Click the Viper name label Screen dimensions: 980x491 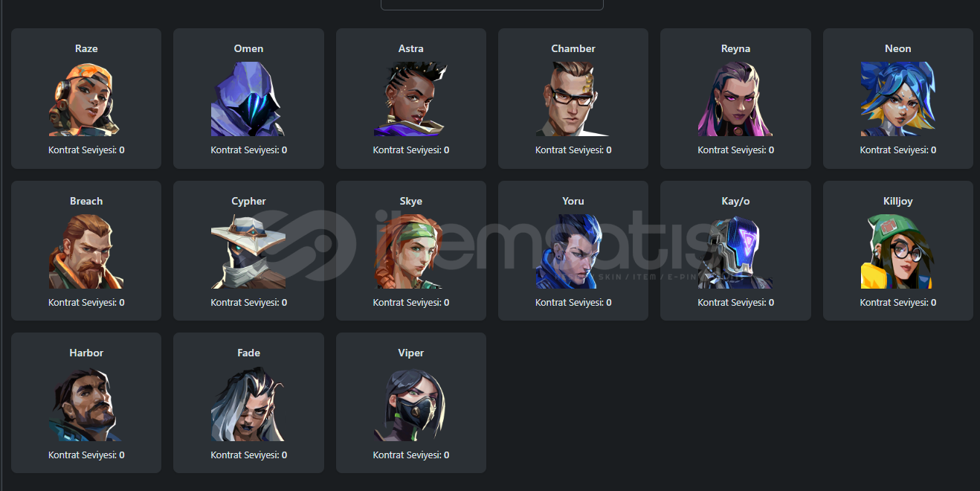410,353
